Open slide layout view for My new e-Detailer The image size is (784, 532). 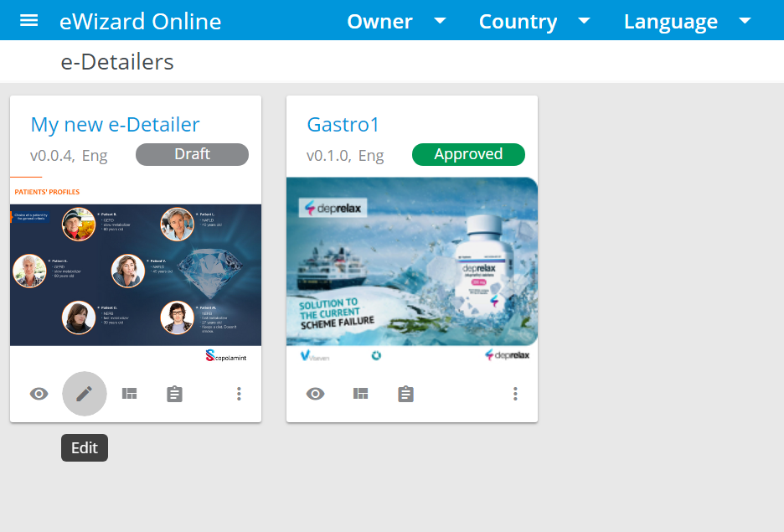pyautogui.click(x=130, y=394)
